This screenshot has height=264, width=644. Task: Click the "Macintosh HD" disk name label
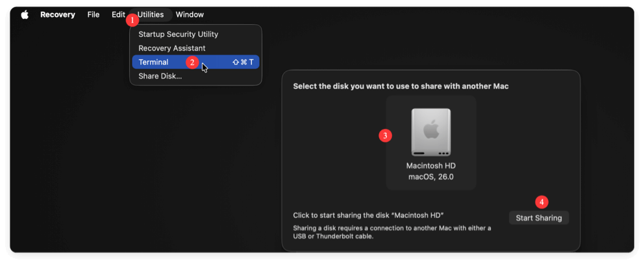[431, 166]
